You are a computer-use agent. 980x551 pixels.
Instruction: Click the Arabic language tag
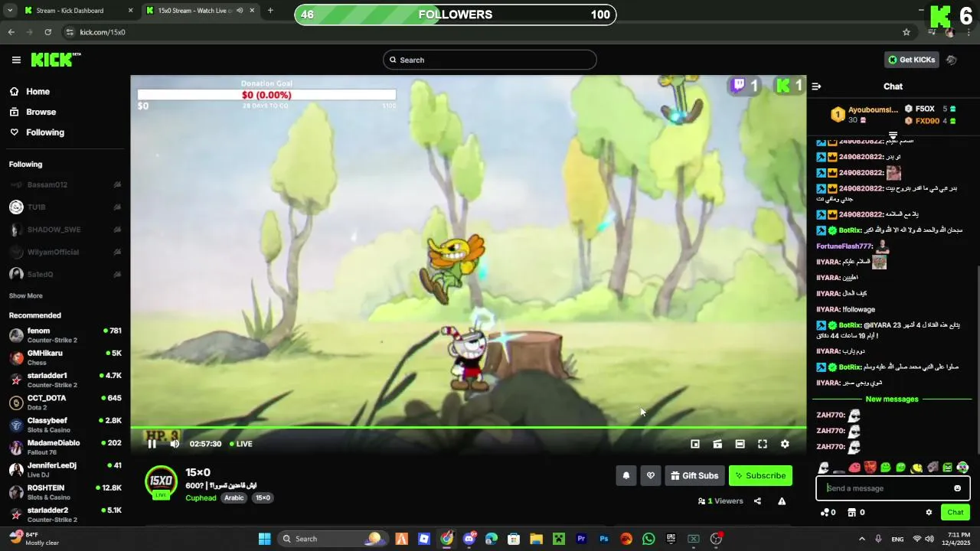(x=234, y=498)
